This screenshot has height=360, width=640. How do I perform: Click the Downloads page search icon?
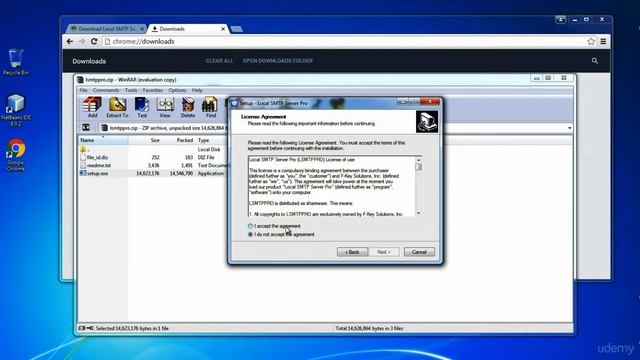tap(595, 61)
